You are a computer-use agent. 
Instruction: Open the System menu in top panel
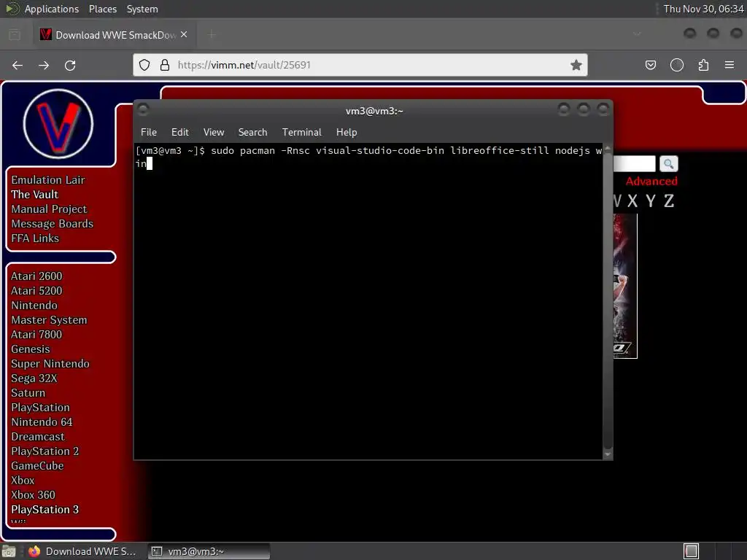(142, 9)
